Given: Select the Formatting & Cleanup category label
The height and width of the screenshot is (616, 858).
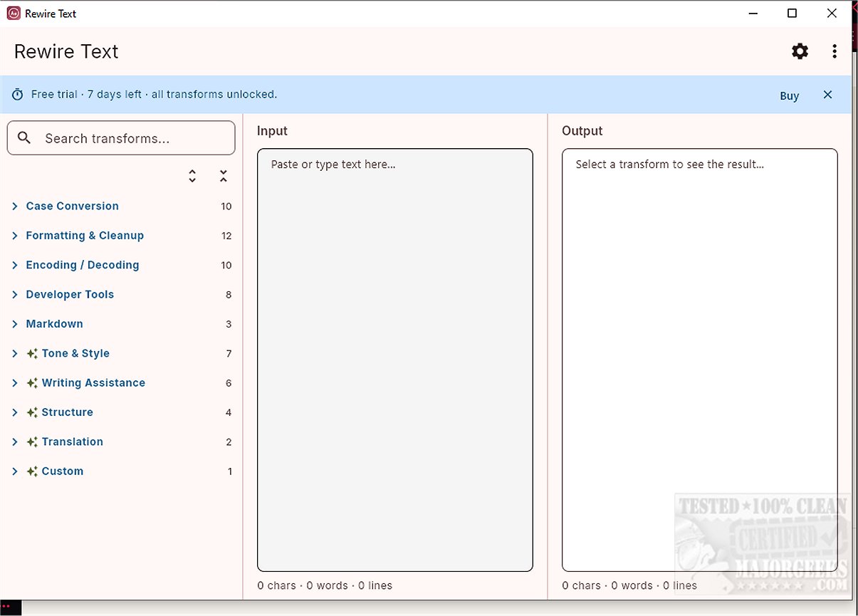Looking at the screenshot, I should (85, 236).
